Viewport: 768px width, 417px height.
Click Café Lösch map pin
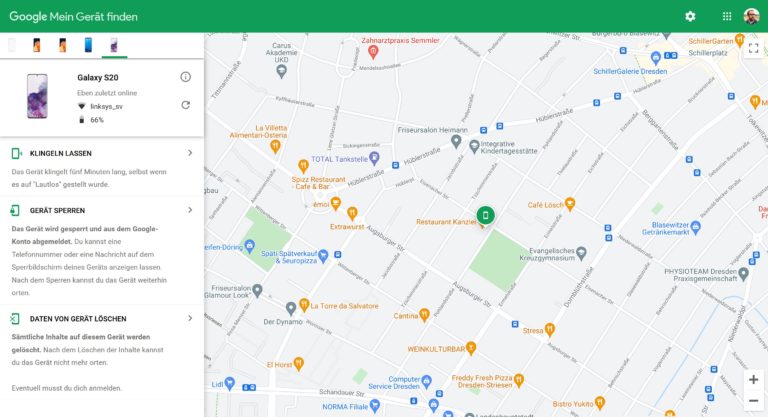pyautogui.click(x=570, y=203)
